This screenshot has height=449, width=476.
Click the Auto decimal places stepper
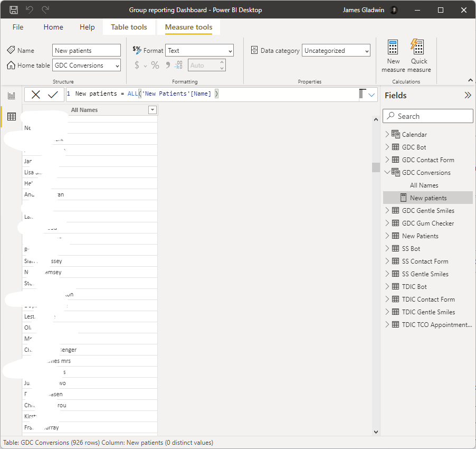[x=207, y=65]
